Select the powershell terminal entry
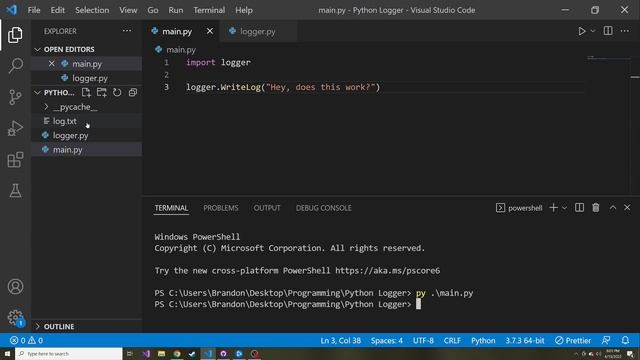The width and height of the screenshot is (640, 360). (519, 208)
